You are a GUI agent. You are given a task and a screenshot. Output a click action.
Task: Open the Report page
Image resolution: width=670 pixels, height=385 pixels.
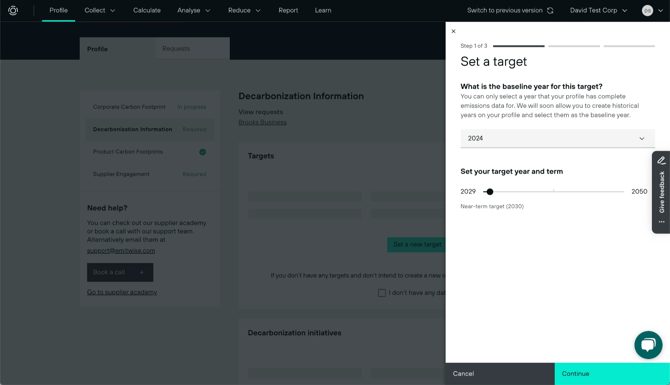click(x=288, y=10)
